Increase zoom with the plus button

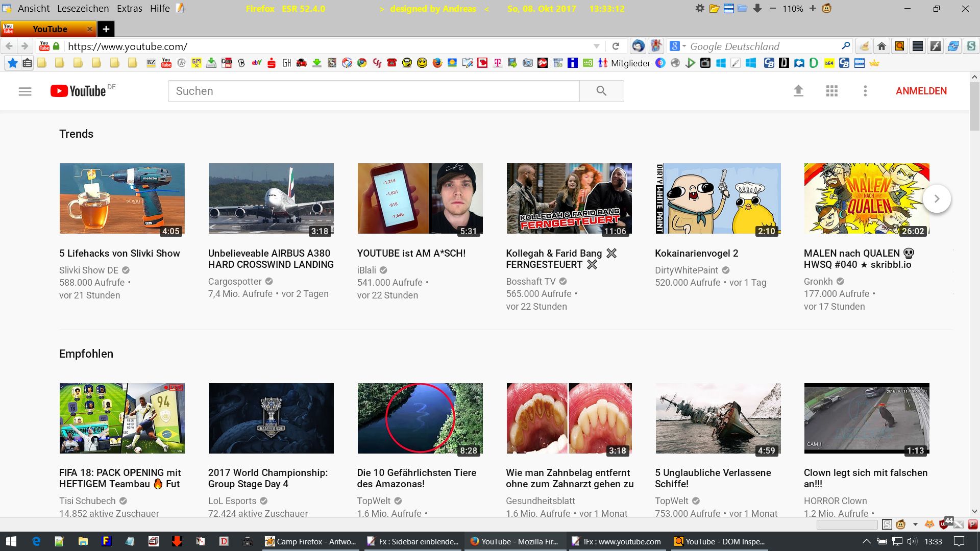pyautogui.click(x=813, y=9)
